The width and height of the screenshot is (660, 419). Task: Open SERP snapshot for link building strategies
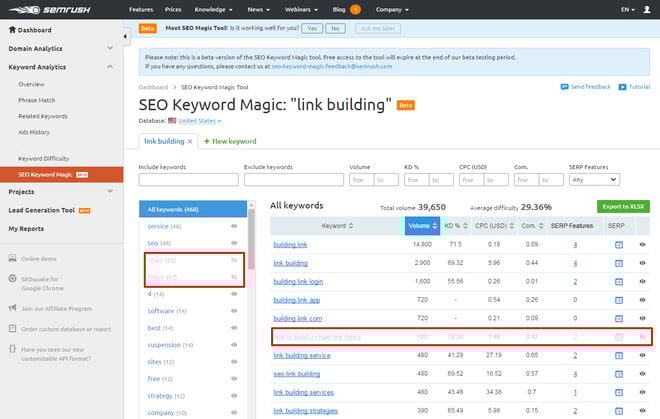[x=619, y=411]
